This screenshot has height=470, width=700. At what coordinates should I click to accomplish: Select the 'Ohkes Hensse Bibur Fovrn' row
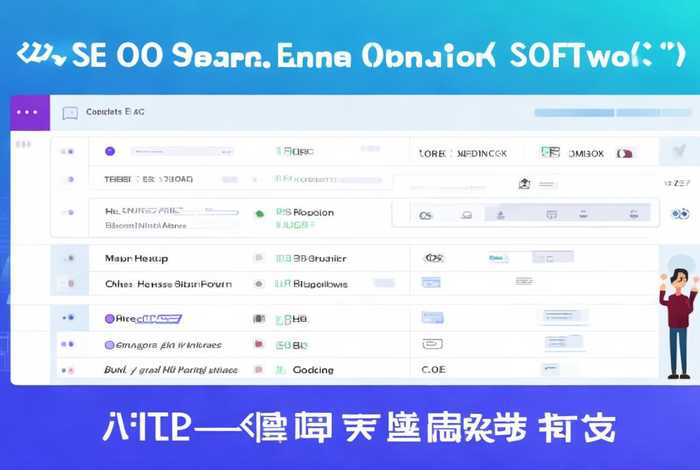(168, 284)
